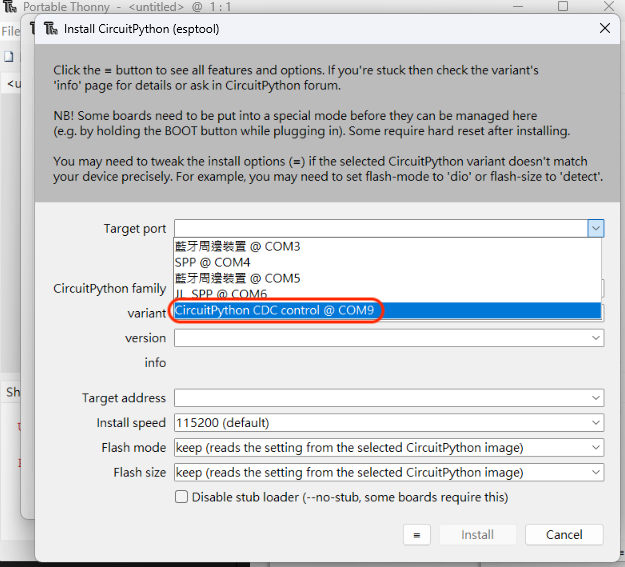Open the File menu in Thonny window

pyautogui.click(x=10, y=31)
